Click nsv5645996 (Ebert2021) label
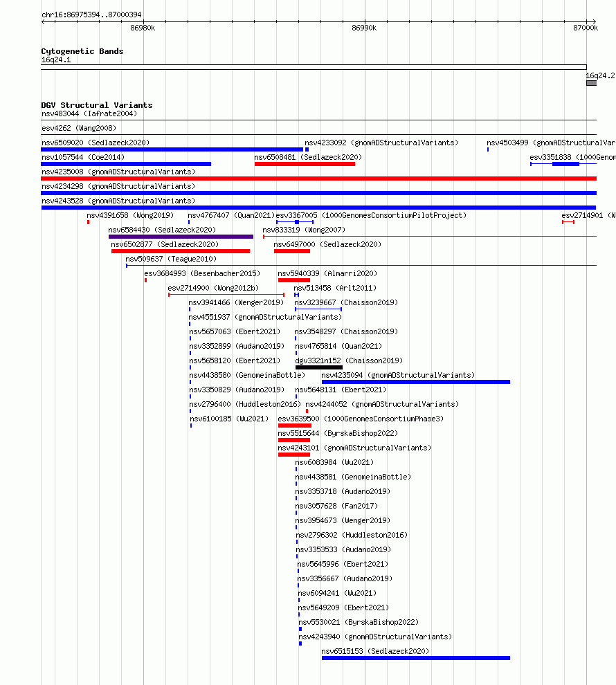This screenshot has width=616, height=685. (343, 563)
